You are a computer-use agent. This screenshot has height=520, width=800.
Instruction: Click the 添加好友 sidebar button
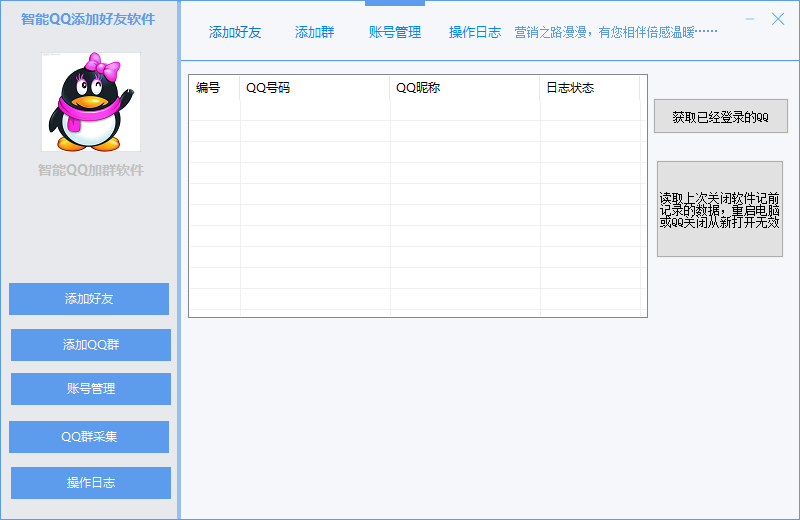point(89,299)
